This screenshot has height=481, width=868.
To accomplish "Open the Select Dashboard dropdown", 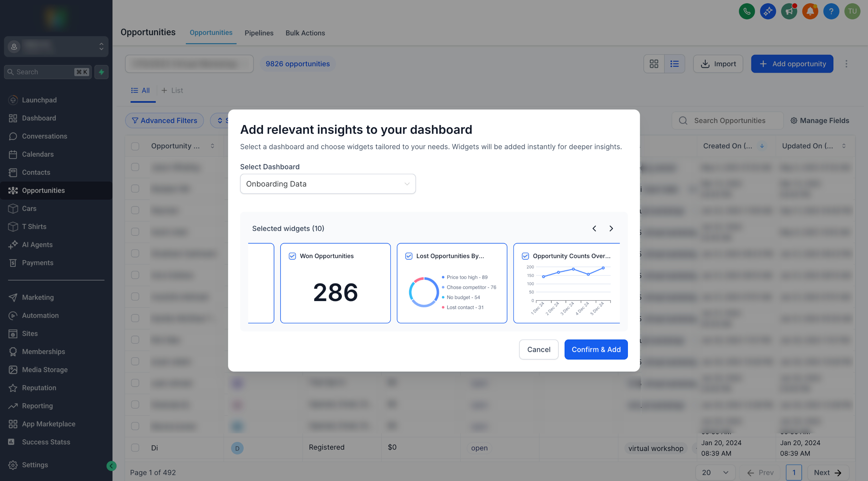I will click(x=328, y=184).
